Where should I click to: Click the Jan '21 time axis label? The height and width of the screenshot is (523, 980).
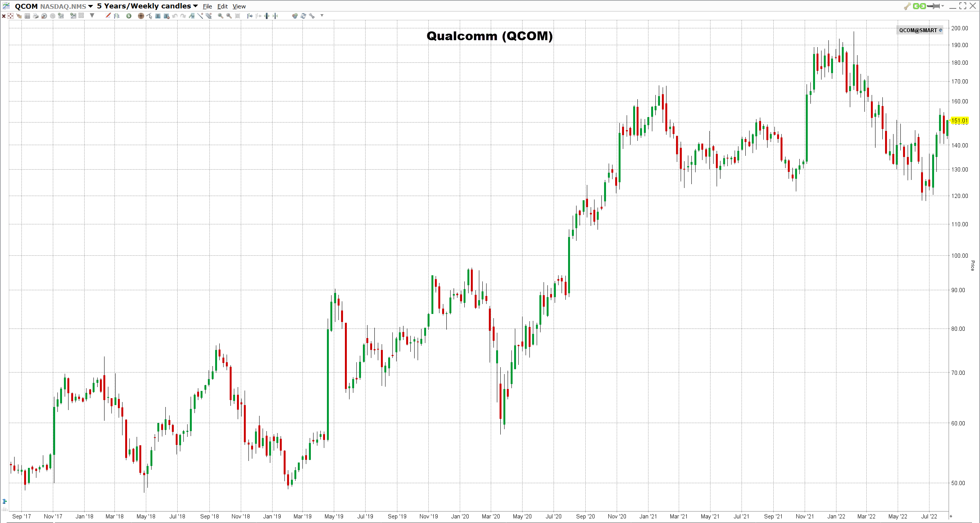648,516
